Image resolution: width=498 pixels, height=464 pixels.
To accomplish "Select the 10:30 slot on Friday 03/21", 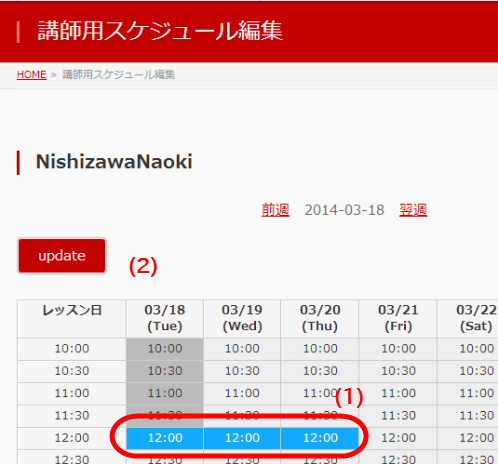I will [398, 371].
